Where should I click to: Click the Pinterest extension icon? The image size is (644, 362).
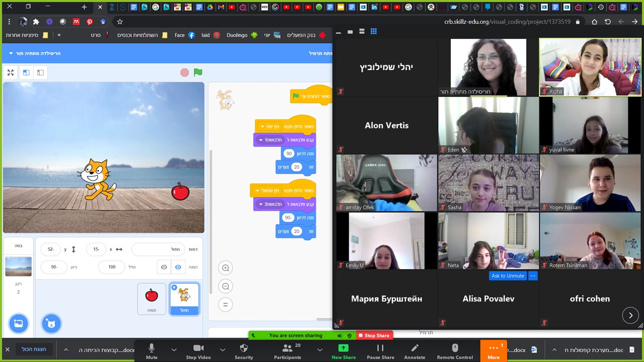coord(90,22)
